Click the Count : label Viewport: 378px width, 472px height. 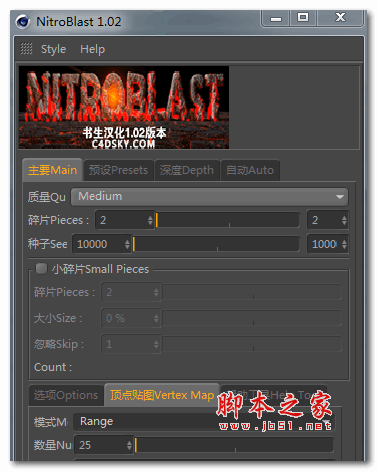pos(53,367)
